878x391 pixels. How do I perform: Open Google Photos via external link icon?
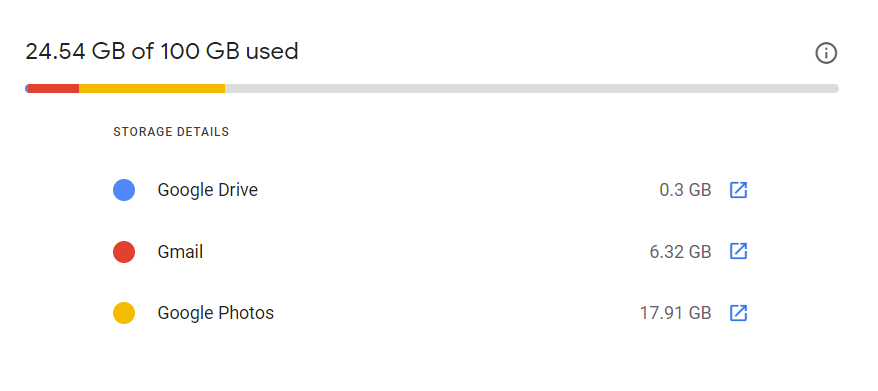pyautogui.click(x=739, y=313)
